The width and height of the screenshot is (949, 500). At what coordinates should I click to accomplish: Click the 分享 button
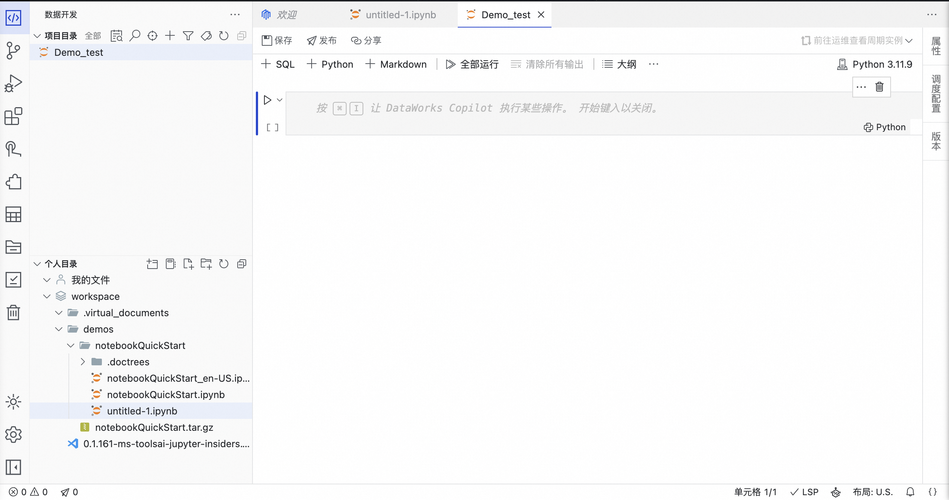[x=366, y=41]
